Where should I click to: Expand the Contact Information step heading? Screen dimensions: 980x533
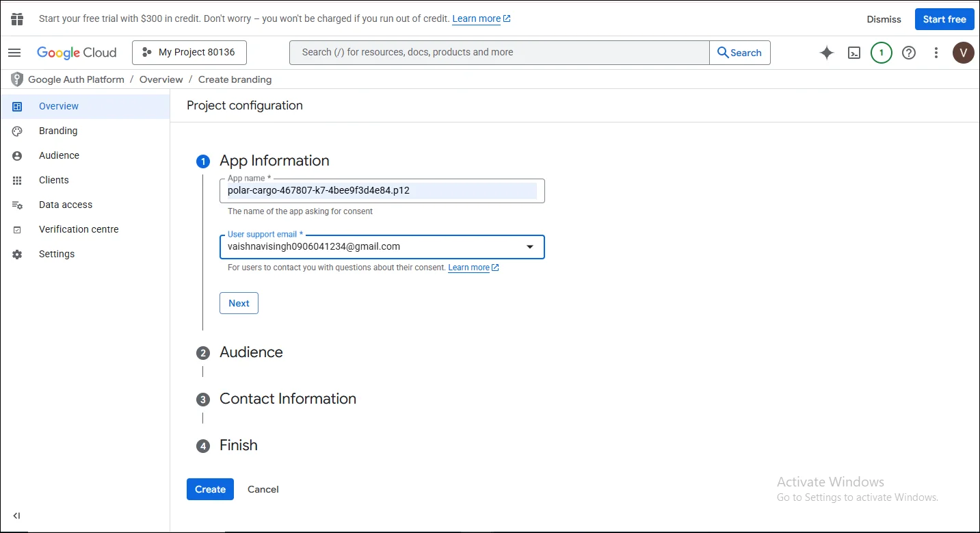pyautogui.click(x=288, y=399)
